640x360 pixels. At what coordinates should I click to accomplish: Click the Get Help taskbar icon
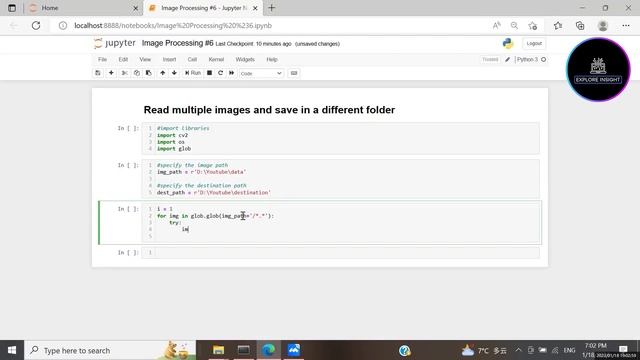pyautogui.click(x=404, y=350)
